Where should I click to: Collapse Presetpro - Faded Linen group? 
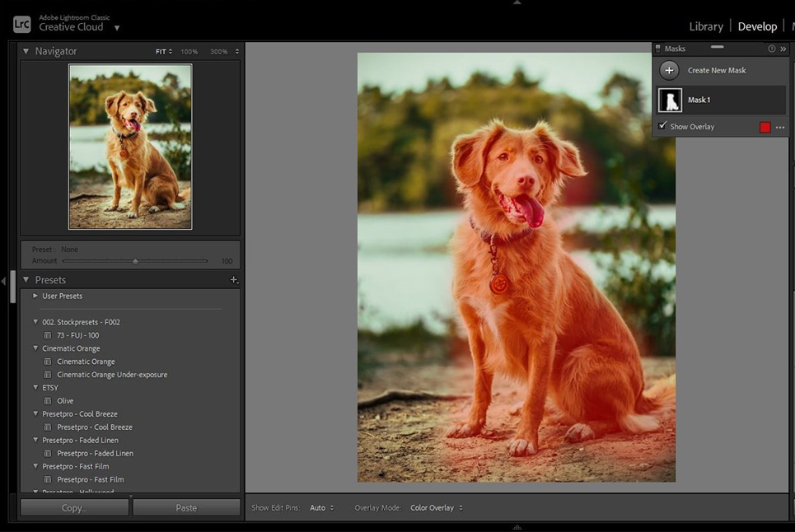coord(35,441)
